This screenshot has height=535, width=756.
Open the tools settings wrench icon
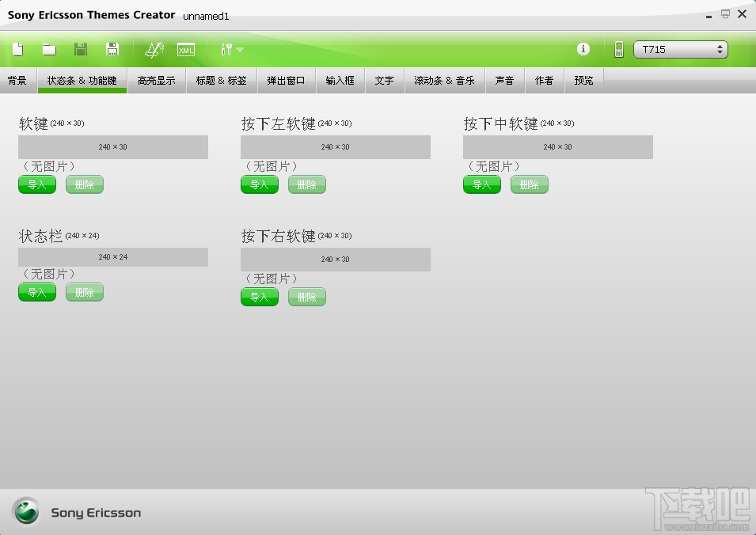pyautogui.click(x=226, y=49)
